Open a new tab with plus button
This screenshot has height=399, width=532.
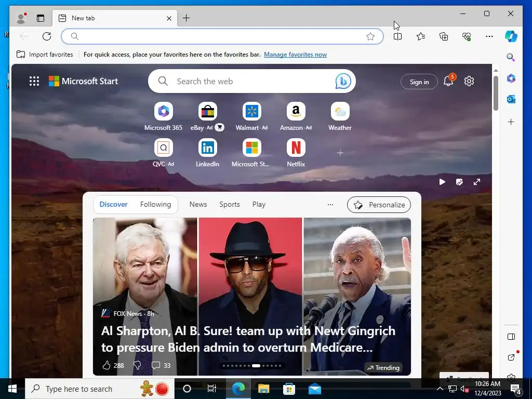click(187, 18)
